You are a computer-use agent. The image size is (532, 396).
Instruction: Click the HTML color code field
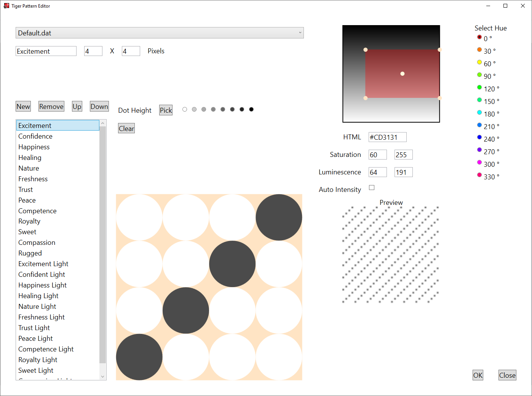click(x=387, y=137)
